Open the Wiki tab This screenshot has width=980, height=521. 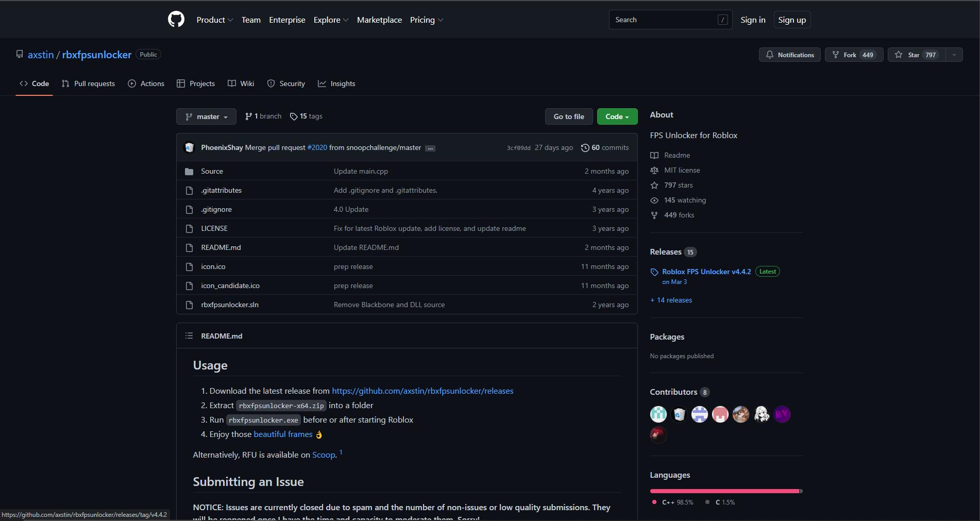(x=241, y=83)
